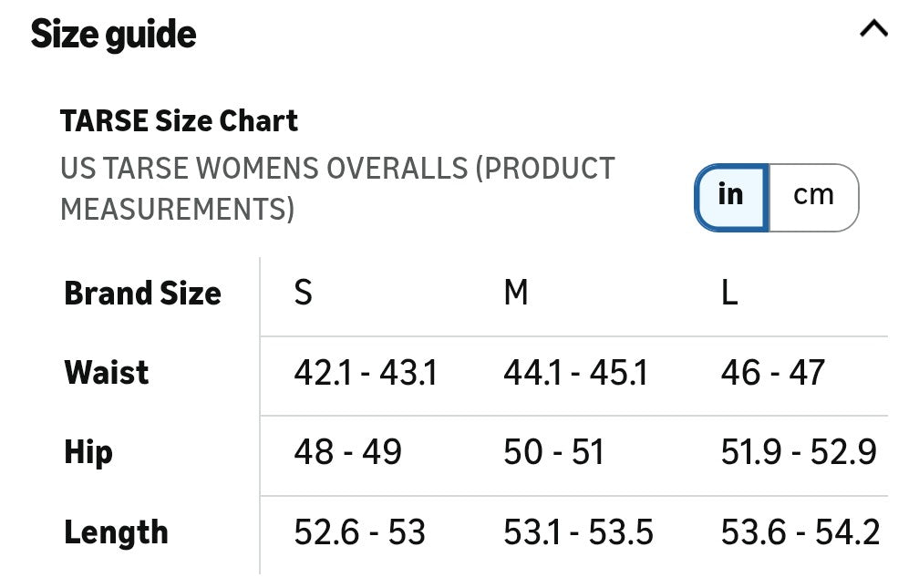Image resolution: width=919 pixels, height=588 pixels.
Task: Click the Waist row label
Action: 106,373
